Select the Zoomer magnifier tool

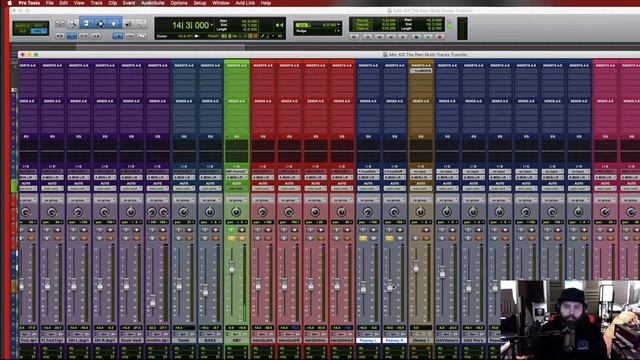(x=73, y=24)
